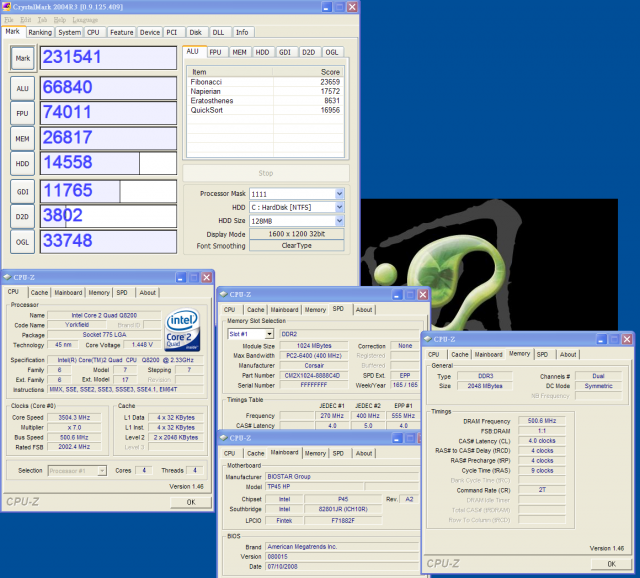Open the Info tab in CrystalMark
Image resolution: width=640 pixels, height=578 pixels.
243,32
